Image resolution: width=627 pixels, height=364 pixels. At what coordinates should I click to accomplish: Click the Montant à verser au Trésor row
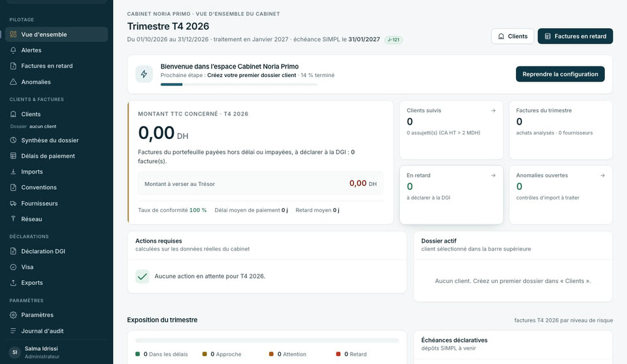coord(261,183)
